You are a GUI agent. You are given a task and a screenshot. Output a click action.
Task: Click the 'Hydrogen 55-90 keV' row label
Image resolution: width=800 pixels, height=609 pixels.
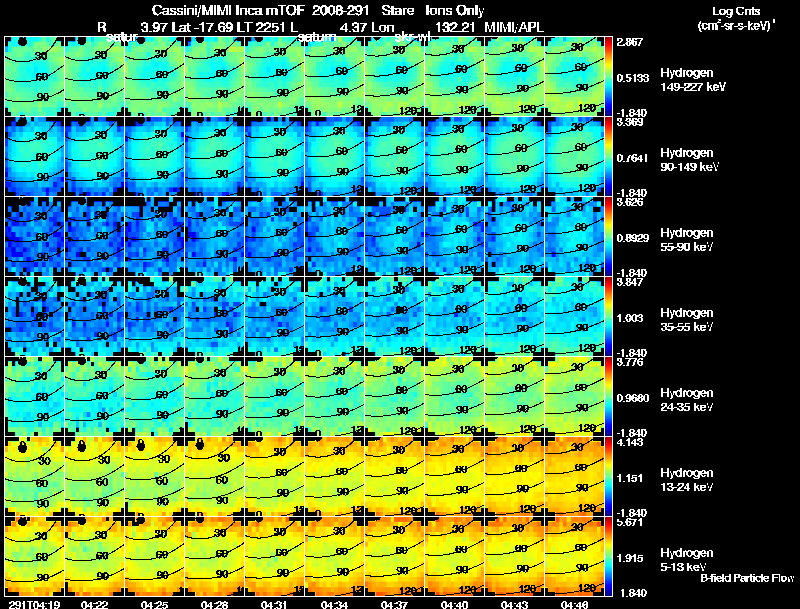(687, 240)
